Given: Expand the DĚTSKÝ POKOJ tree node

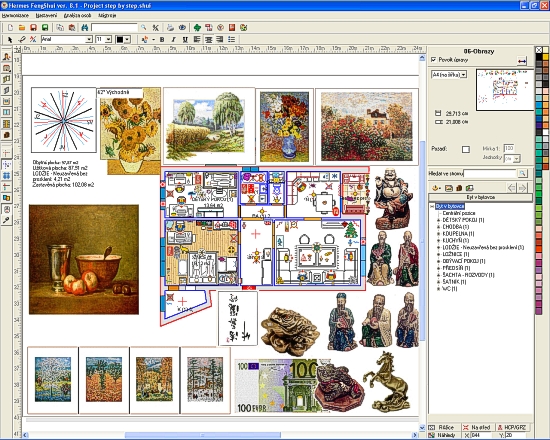Looking at the screenshot, I should tap(438, 220).
